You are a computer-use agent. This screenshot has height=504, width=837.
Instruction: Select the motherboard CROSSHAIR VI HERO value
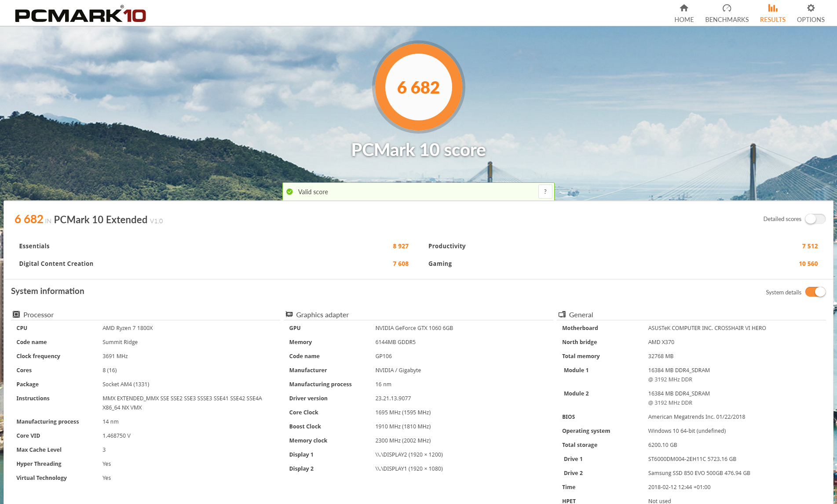707,328
